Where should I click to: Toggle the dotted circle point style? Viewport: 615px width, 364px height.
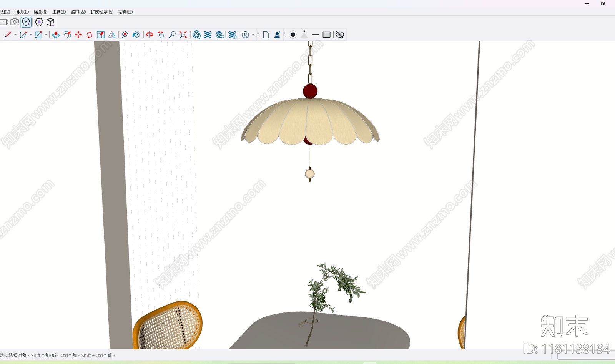[293, 35]
